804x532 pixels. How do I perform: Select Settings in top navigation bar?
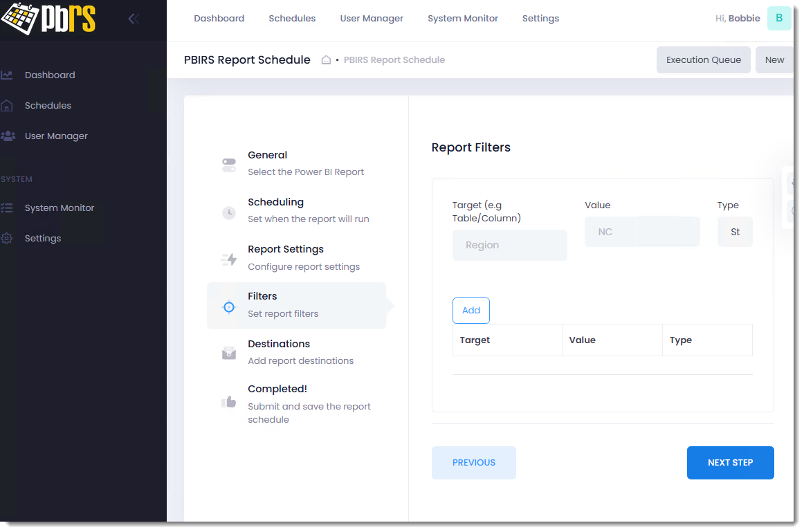coord(540,19)
